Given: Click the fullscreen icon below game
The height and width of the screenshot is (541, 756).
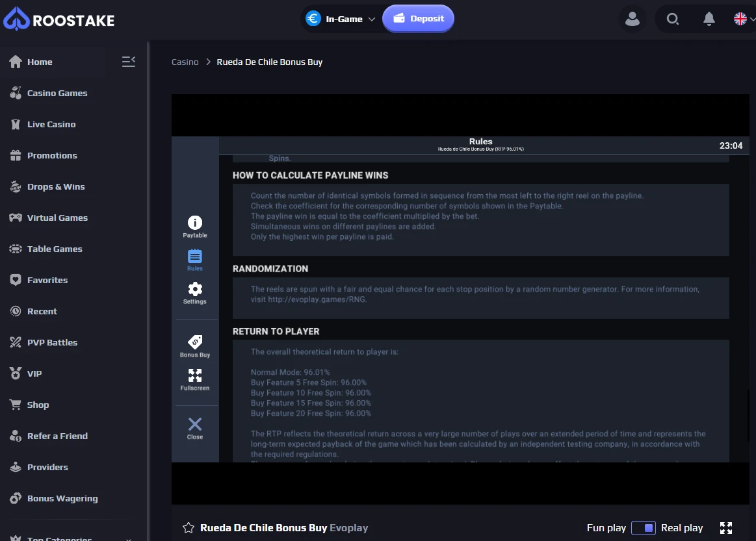Looking at the screenshot, I should [x=725, y=528].
